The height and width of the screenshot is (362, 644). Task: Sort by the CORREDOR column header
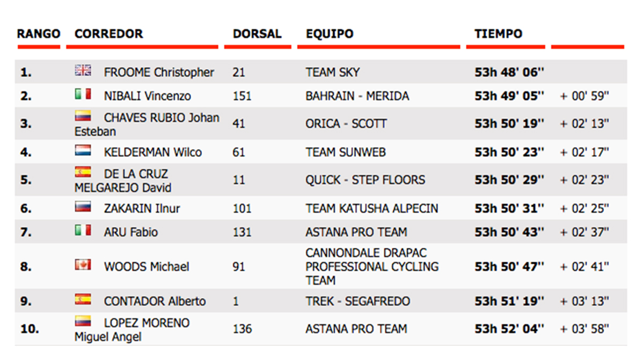click(109, 34)
